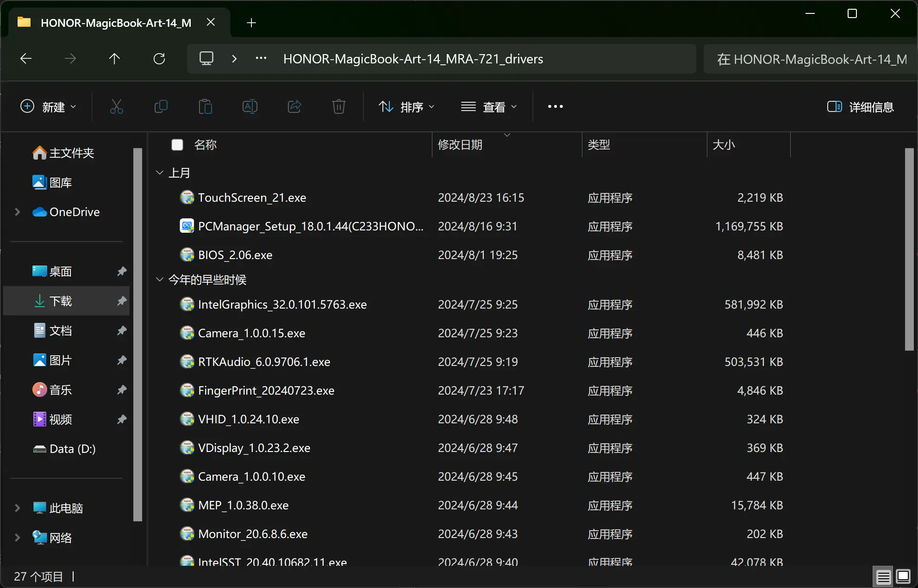
Task: Expand OneDrive in the sidebar
Action: click(18, 212)
